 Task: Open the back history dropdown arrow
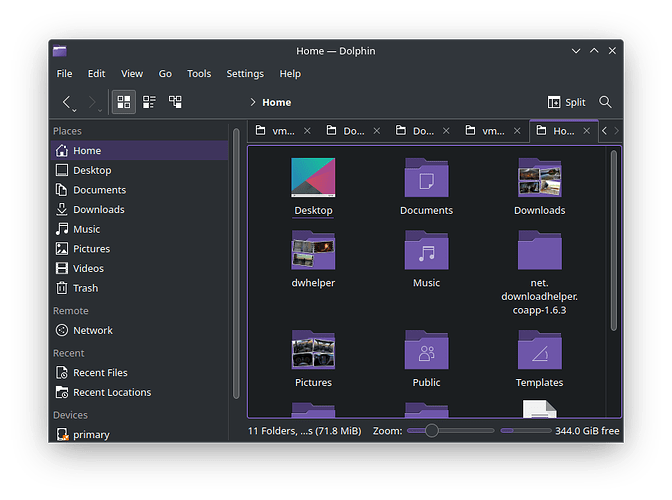click(75, 111)
